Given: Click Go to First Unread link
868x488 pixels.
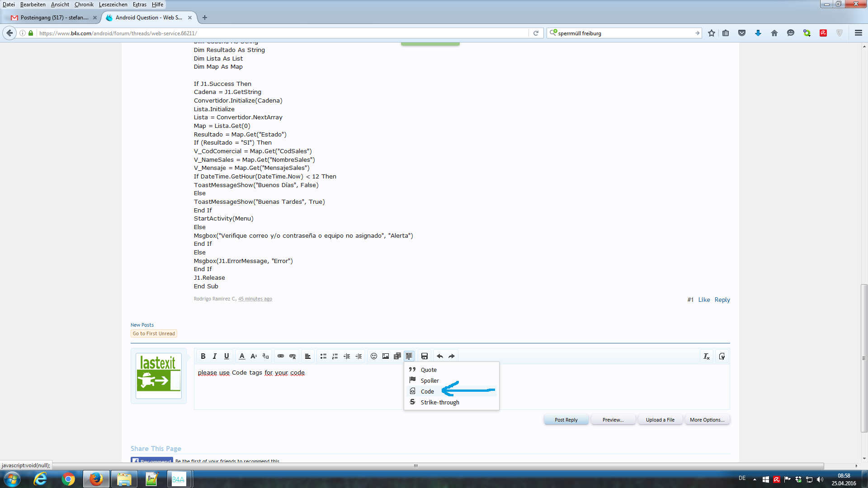Looking at the screenshot, I should click(154, 333).
